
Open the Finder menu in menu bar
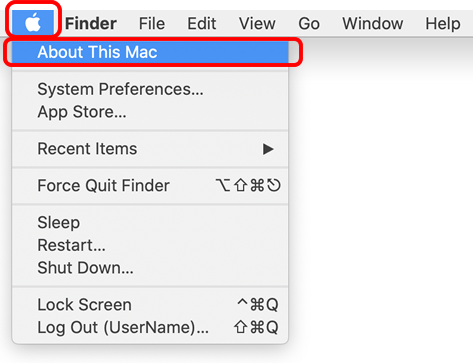[91, 23]
